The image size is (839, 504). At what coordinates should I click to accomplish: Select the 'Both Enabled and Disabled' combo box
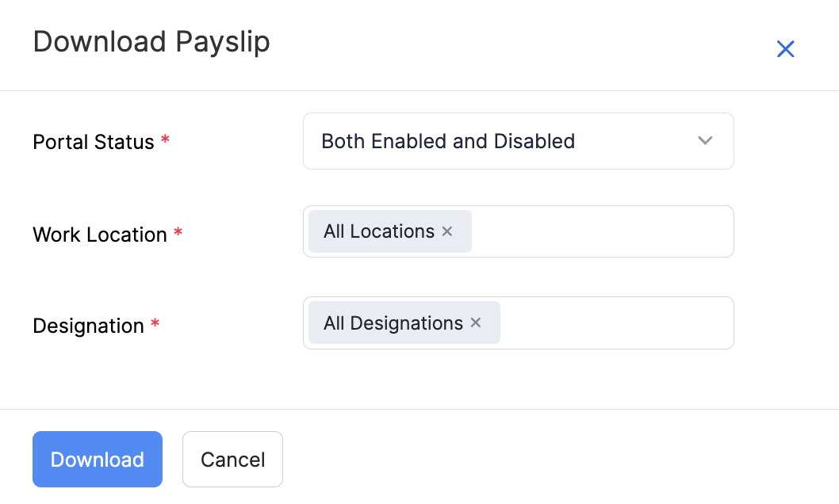point(519,140)
